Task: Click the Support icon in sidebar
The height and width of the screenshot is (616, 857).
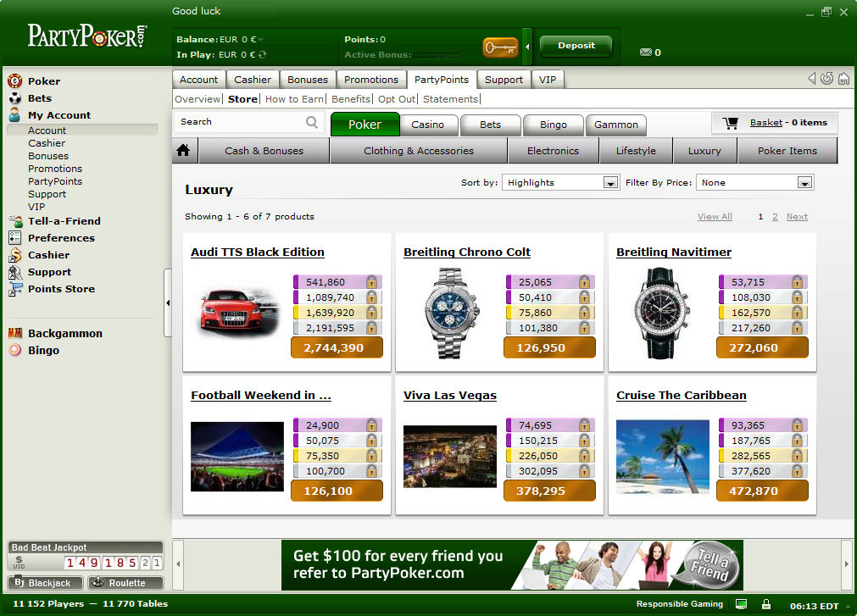Action: [x=14, y=272]
